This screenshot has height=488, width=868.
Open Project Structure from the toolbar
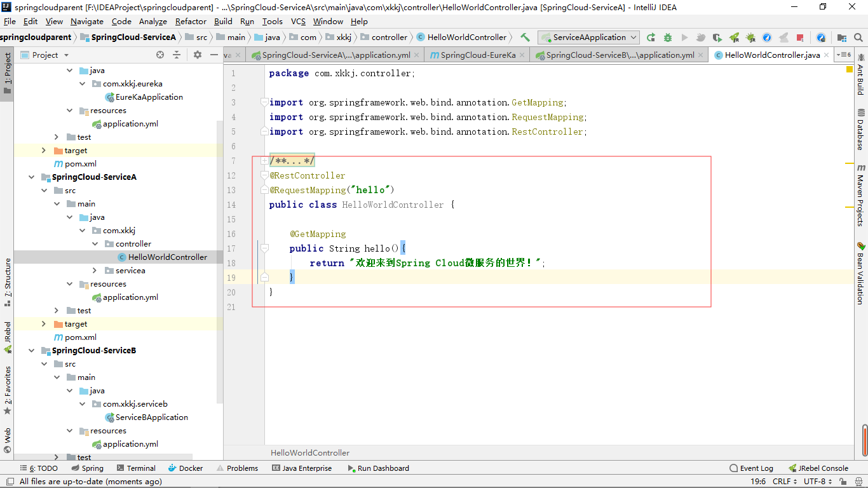(x=842, y=37)
